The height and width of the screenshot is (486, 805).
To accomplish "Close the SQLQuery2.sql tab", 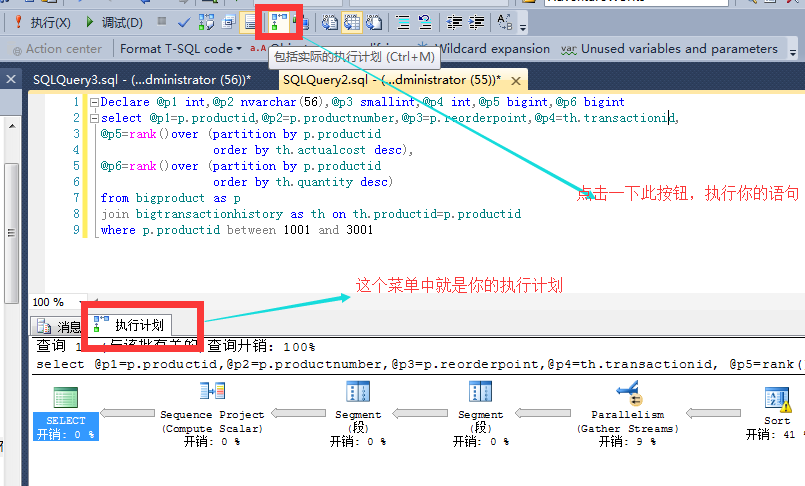I will click(x=516, y=81).
